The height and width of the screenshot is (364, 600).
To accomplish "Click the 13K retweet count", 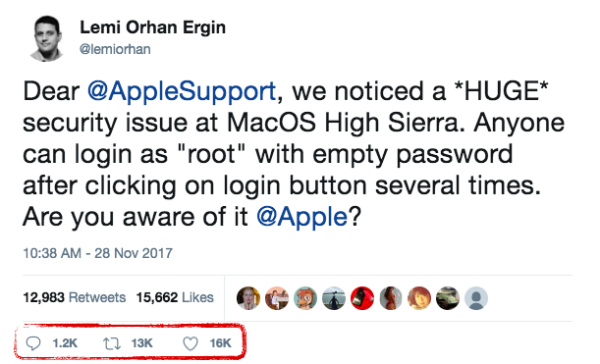I will (x=142, y=343).
